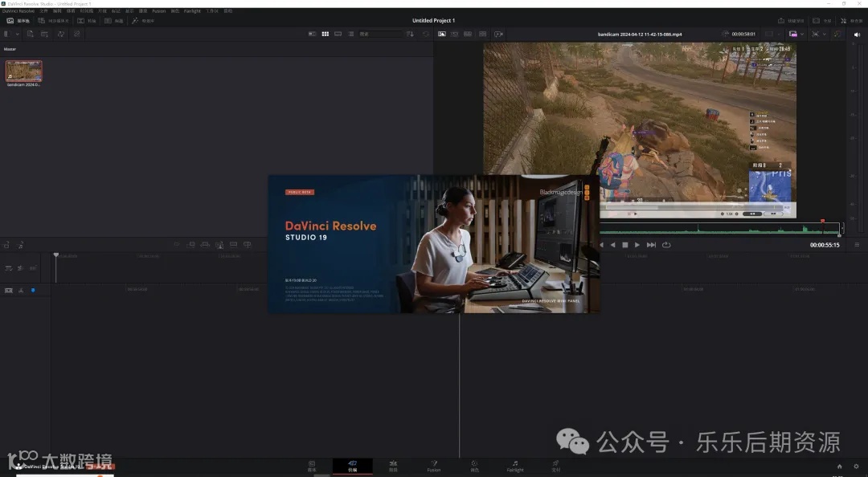Switch to the Fairlight page tab
Screen dimensions: 868x477
[x=515, y=467]
